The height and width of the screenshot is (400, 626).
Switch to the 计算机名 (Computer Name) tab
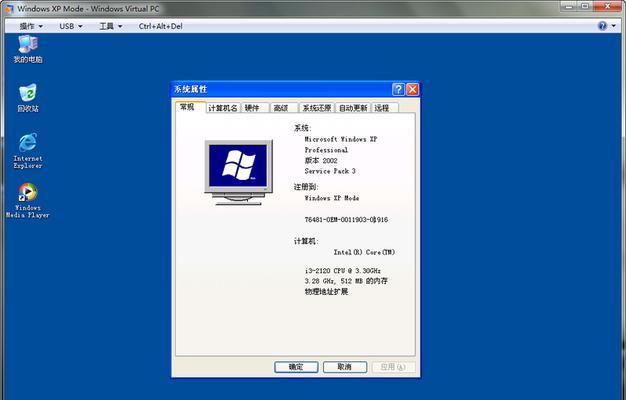click(x=223, y=108)
